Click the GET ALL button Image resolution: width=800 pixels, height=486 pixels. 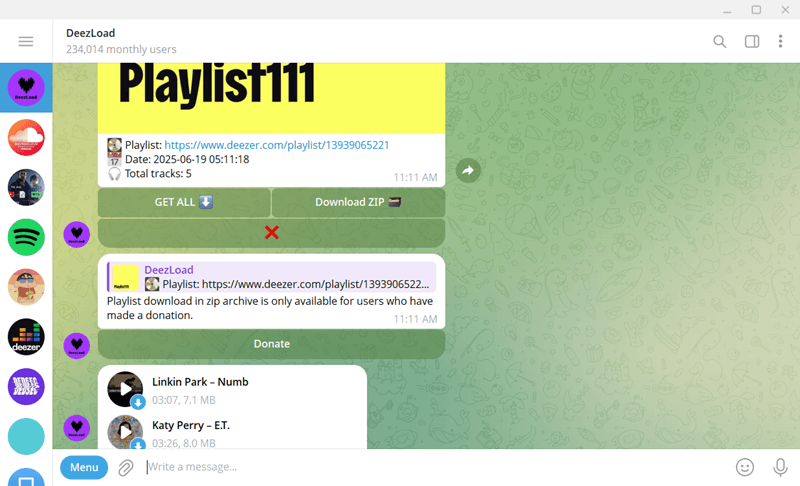pyautogui.click(x=184, y=202)
